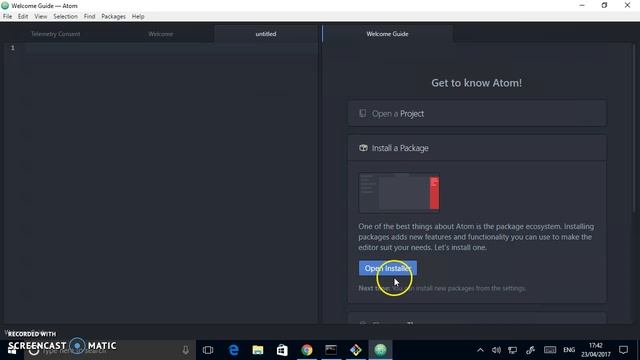Image resolution: width=640 pixels, height=360 pixels.
Task: Open the Git taskbar icon
Action: click(x=356, y=350)
